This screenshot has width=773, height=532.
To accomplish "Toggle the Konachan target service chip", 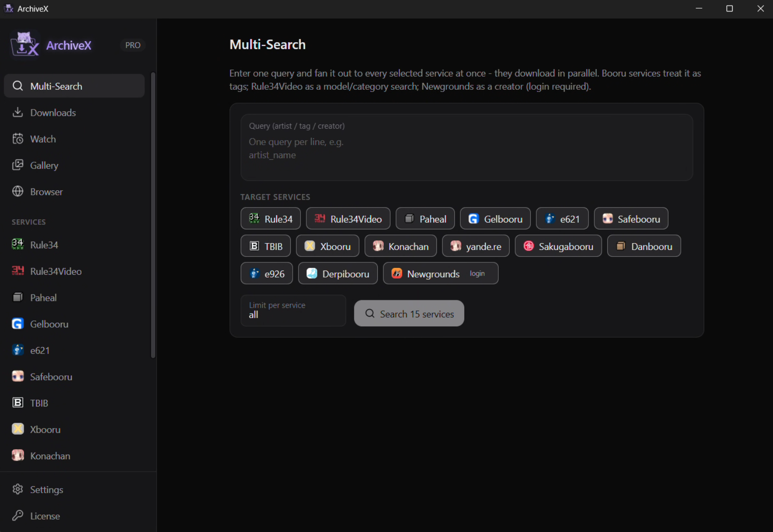I will (x=401, y=246).
